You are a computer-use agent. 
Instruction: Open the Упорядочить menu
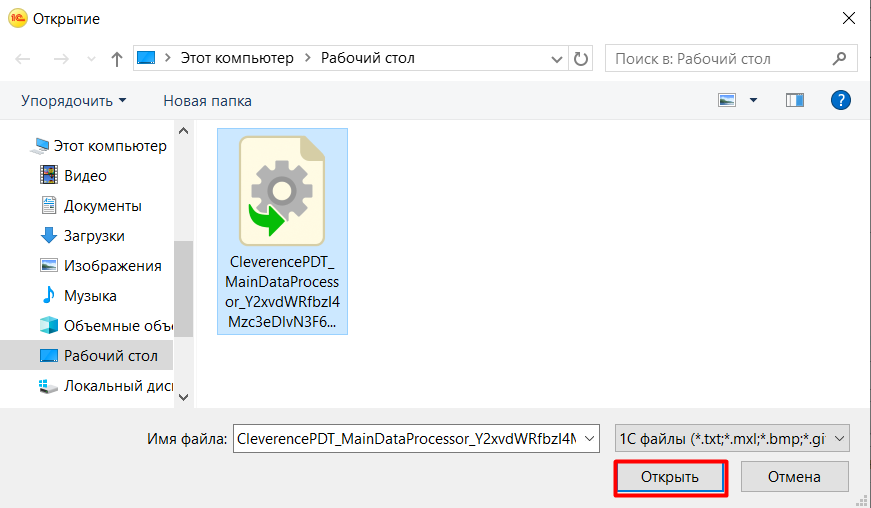74,101
